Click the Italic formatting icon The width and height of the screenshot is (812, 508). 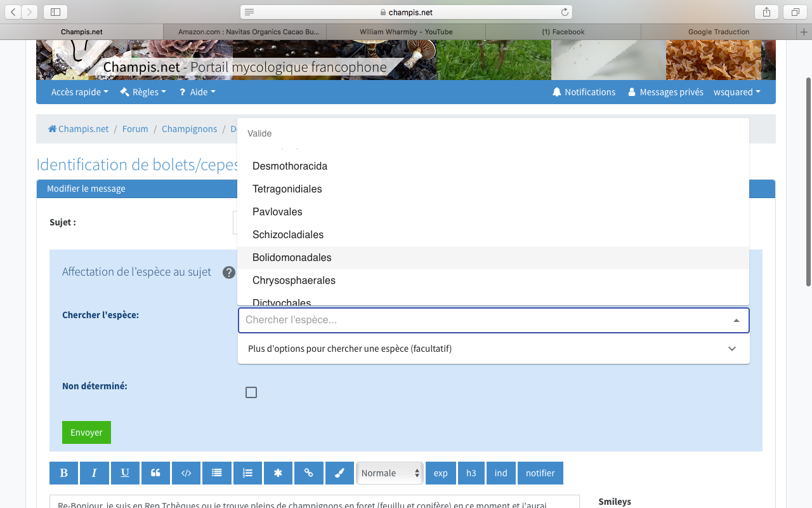[95, 473]
